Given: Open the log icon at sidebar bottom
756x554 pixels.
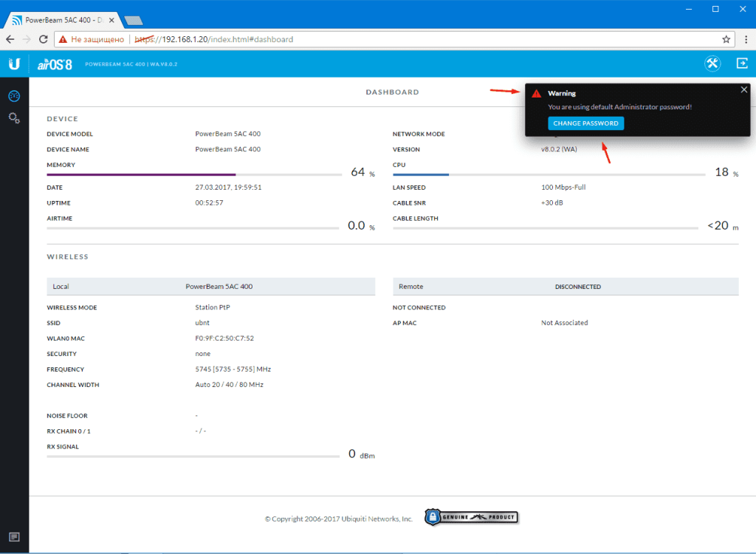Looking at the screenshot, I should point(14,536).
